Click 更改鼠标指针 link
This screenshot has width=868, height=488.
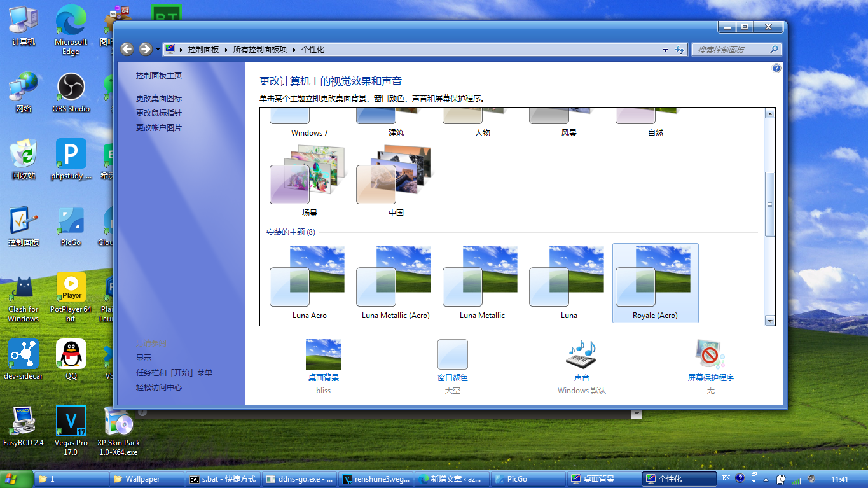point(158,113)
